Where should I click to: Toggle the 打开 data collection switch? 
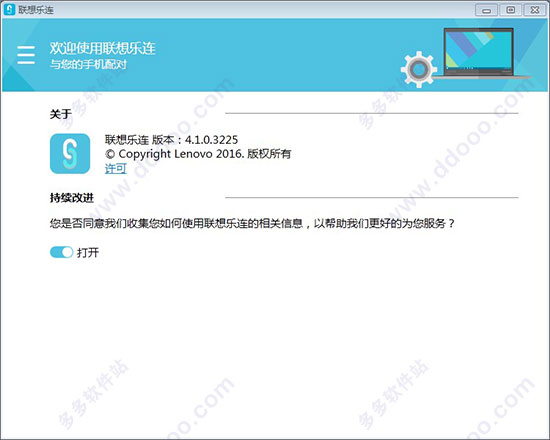coord(61,252)
